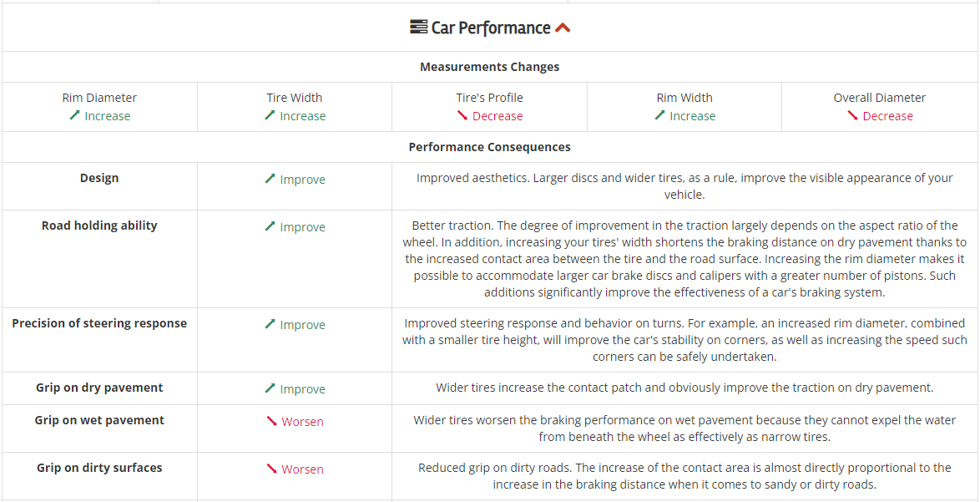980x502 pixels.
Task: Click the Design row label
Action: tap(99, 178)
